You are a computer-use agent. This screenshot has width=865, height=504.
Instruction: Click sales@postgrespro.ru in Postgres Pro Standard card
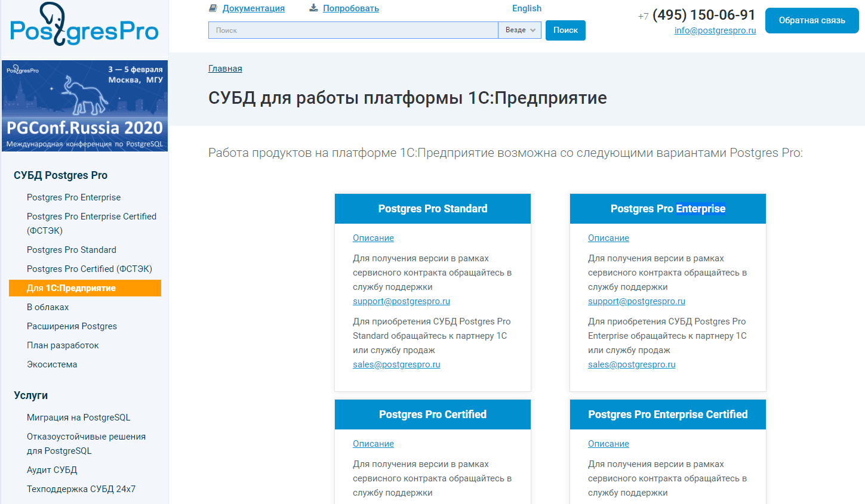click(396, 364)
